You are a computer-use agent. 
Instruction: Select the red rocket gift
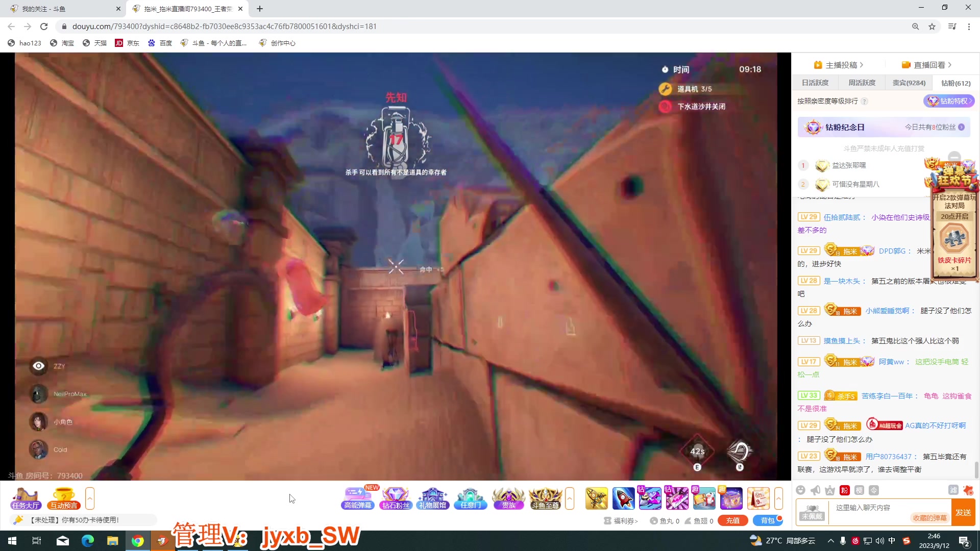click(623, 498)
